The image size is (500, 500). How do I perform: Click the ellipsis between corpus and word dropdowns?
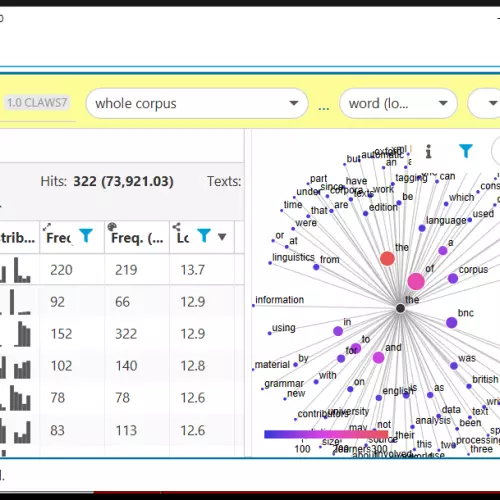point(323,107)
